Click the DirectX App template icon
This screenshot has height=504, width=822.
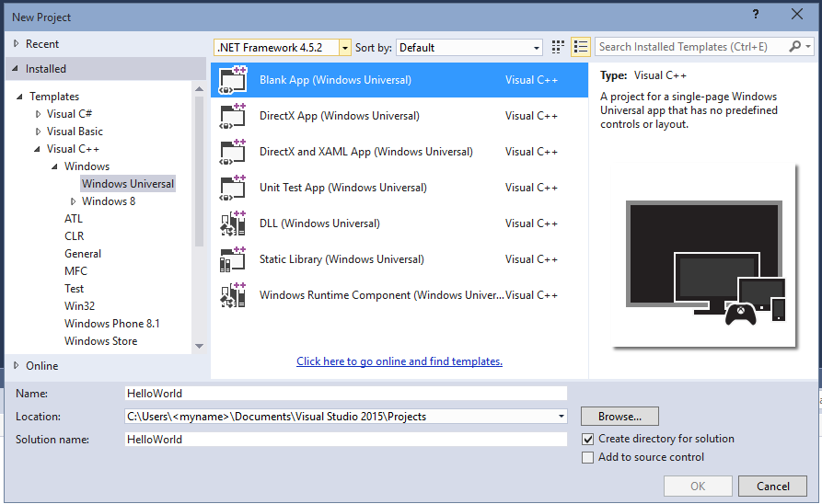point(233,116)
